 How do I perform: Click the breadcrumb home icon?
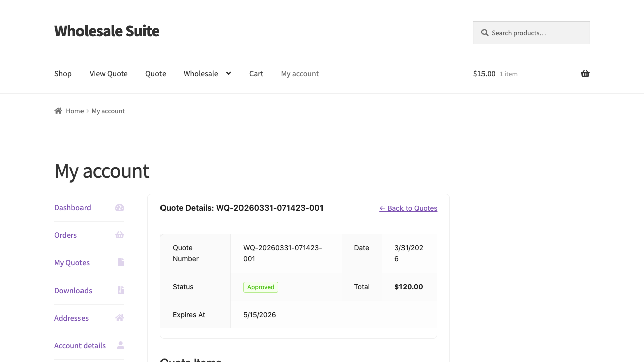click(58, 110)
